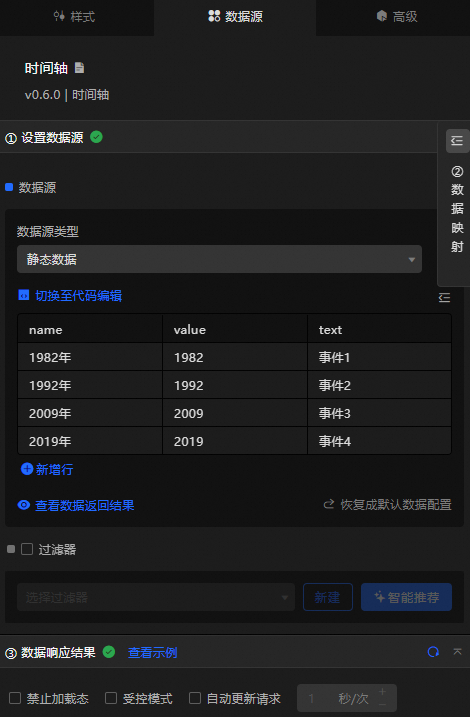
Task: Select the 事件4 text cell
Action: click(x=379, y=441)
